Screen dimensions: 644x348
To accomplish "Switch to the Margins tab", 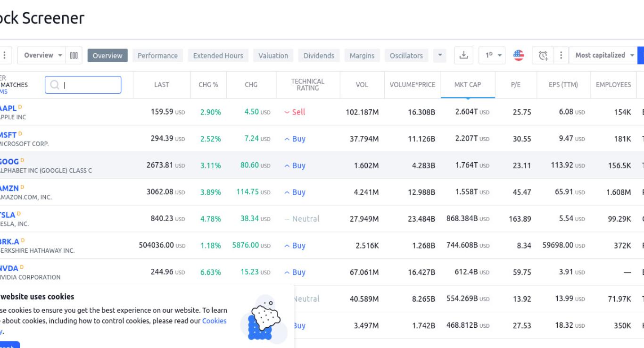I will pyautogui.click(x=362, y=55).
